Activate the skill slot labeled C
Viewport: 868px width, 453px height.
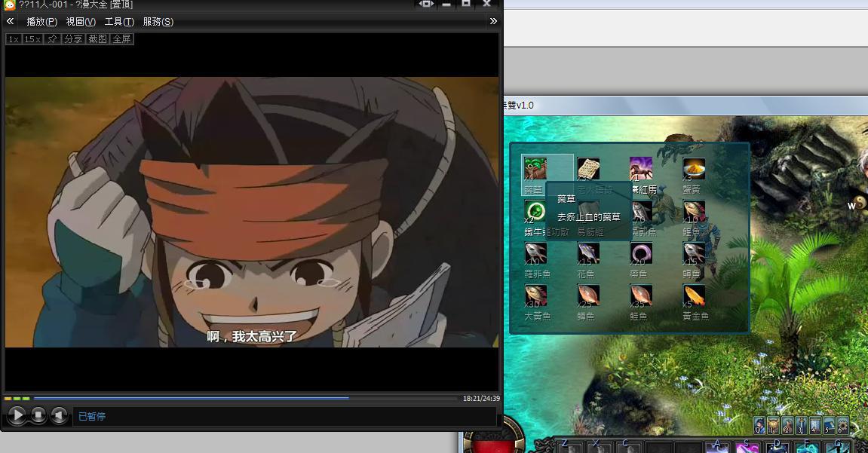(630, 447)
